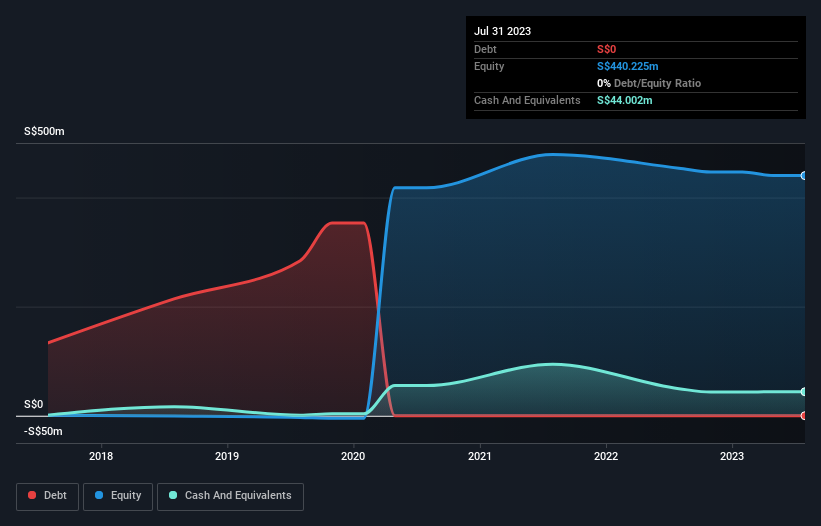Click the 2018 x-axis label
Image resolution: width=821 pixels, height=526 pixels.
click(101, 456)
